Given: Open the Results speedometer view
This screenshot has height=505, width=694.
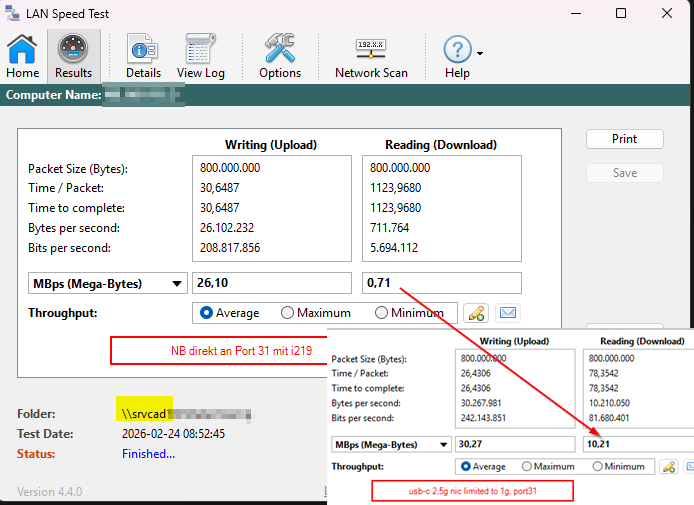Looking at the screenshot, I should click(x=73, y=57).
